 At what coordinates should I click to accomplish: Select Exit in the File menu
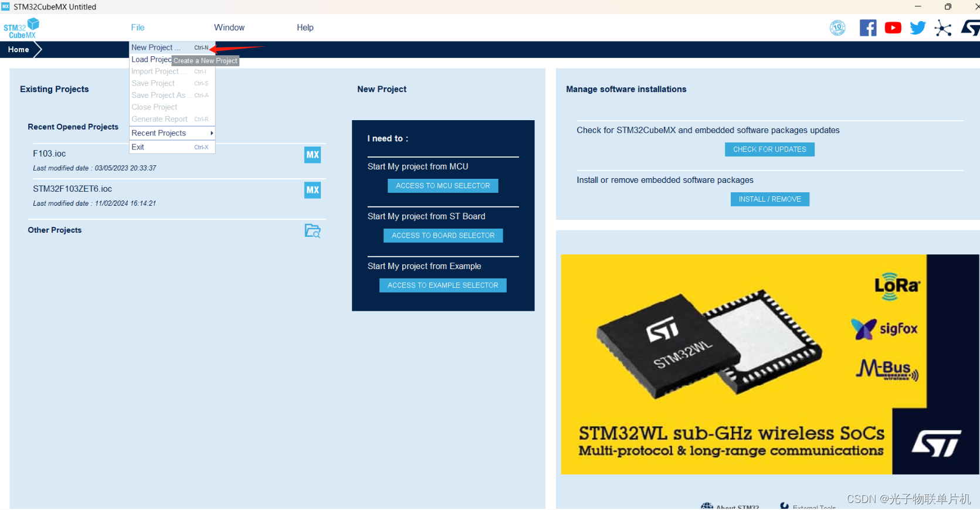(172, 147)
